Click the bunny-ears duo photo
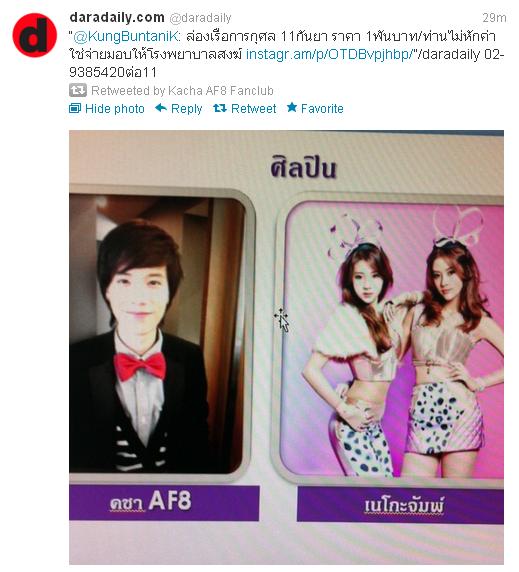 (x=393, y=339)
